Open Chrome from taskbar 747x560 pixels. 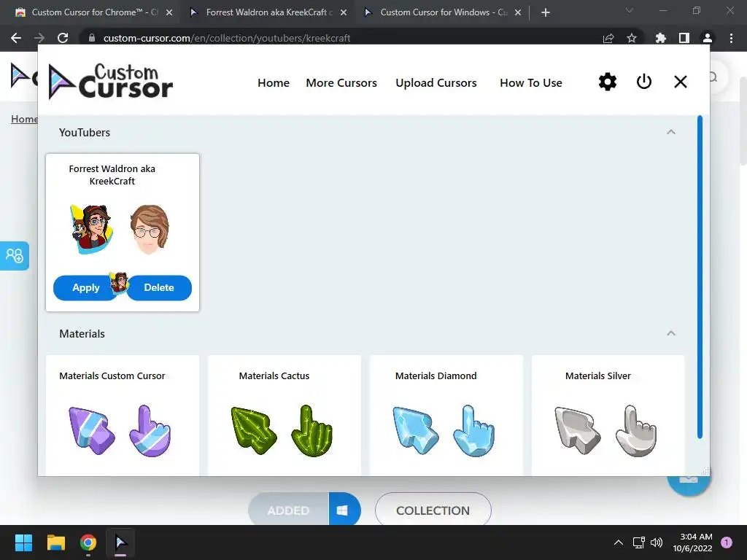point(88,542)
